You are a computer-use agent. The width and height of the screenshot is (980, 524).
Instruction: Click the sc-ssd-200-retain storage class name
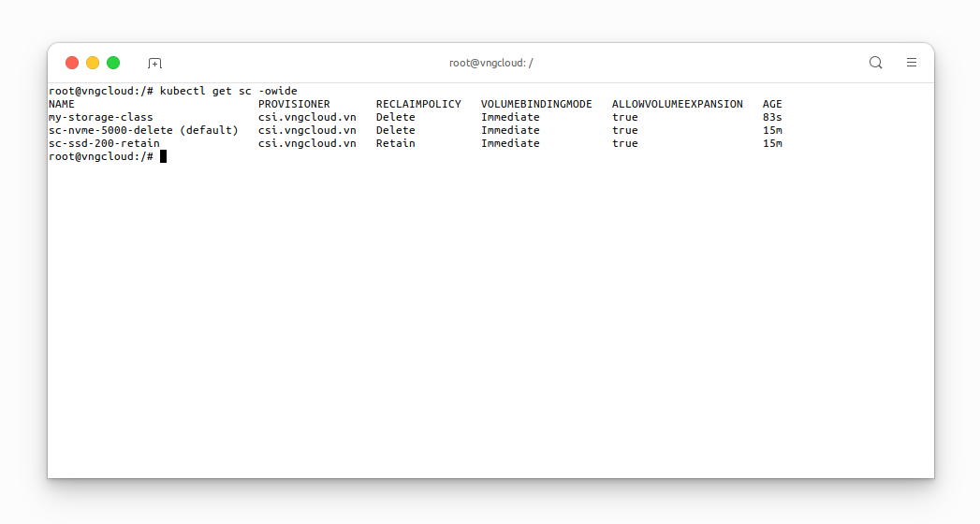click(x=104, y=143)
